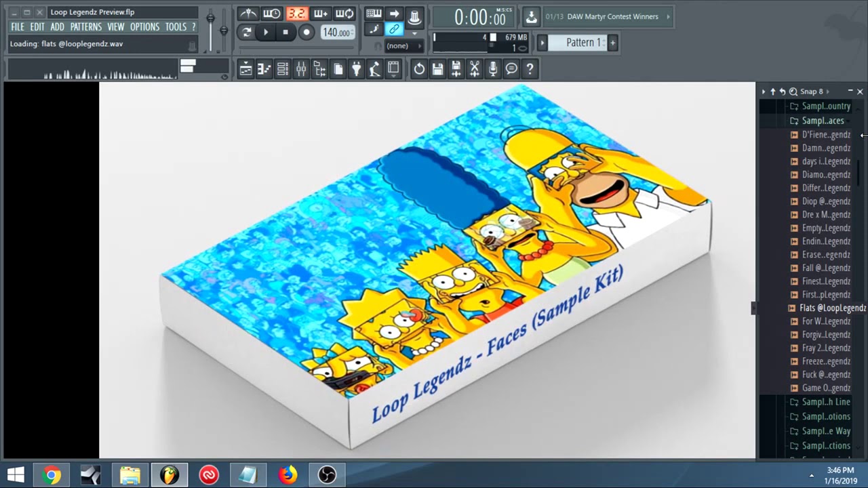Click the Play button

pos(266,32)
